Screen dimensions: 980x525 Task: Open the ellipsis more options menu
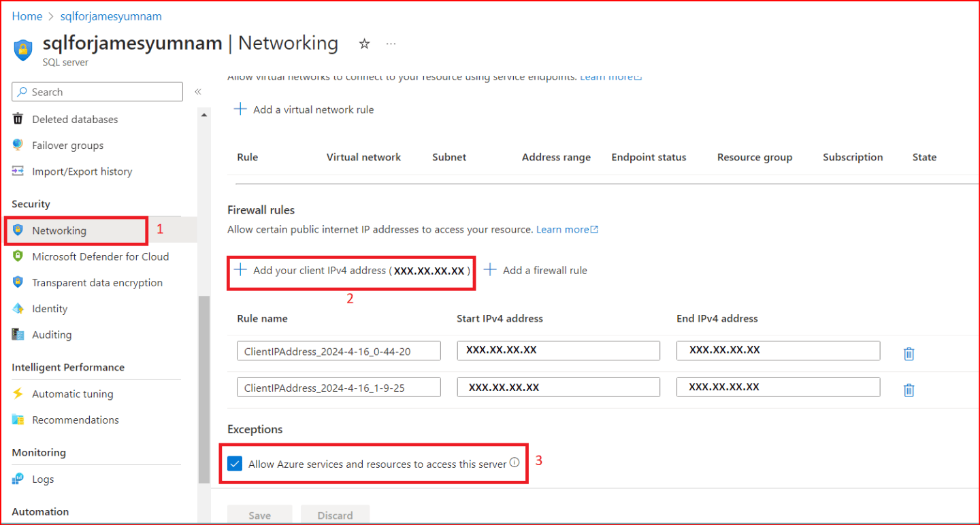pos(391,44)
